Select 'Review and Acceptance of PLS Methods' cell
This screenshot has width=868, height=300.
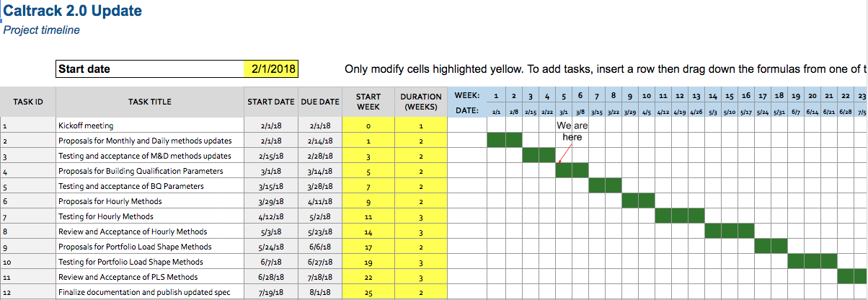coord(150,277)
